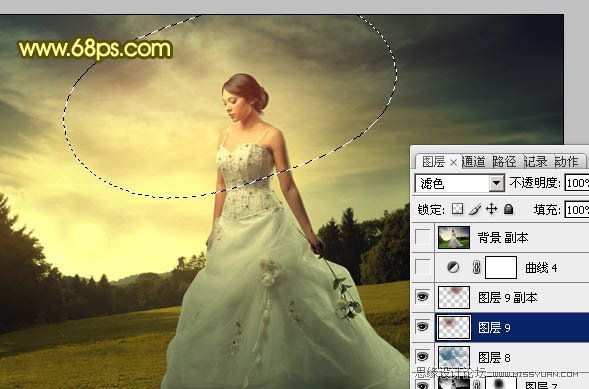Open the 记录 (History) tab
This screenshot has height=389, width=589.
tap(535, 162)
